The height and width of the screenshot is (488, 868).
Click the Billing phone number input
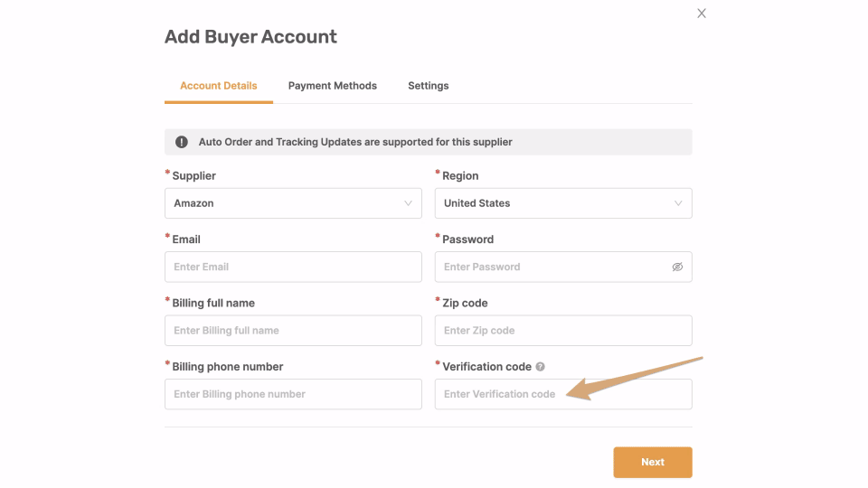pyautogui.click(x=293, y=395)
